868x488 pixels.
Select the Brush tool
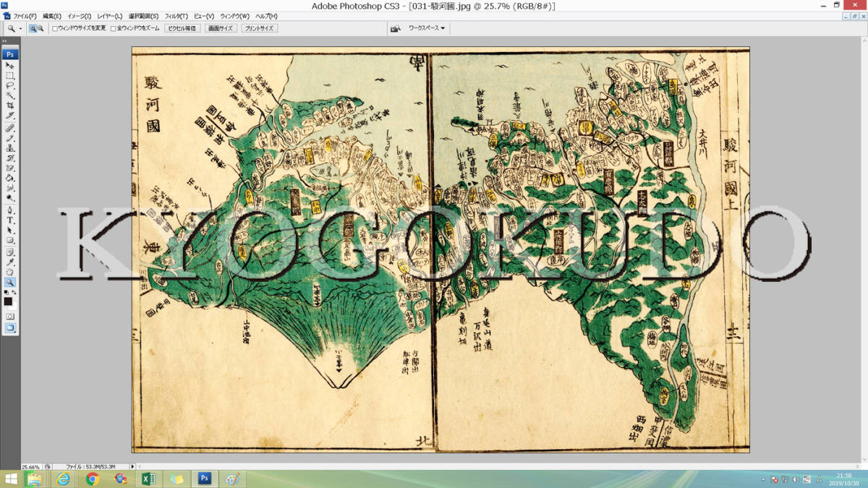tap(10, 137)
